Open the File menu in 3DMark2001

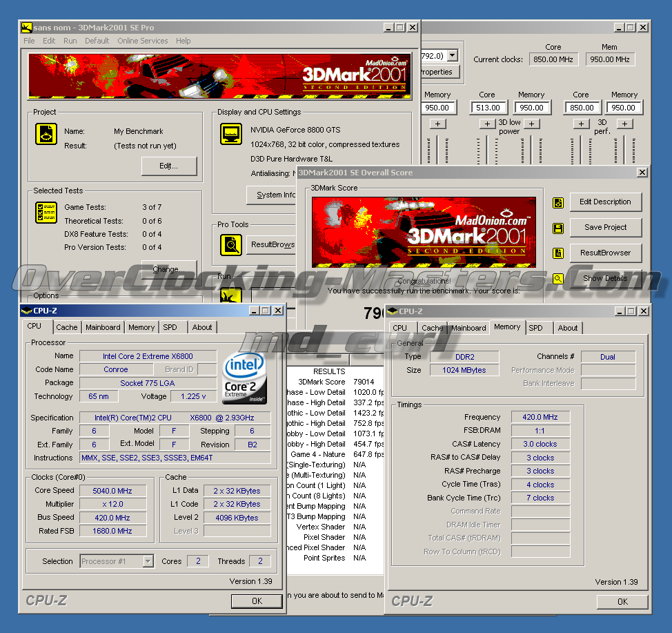[x=29, y=41]
